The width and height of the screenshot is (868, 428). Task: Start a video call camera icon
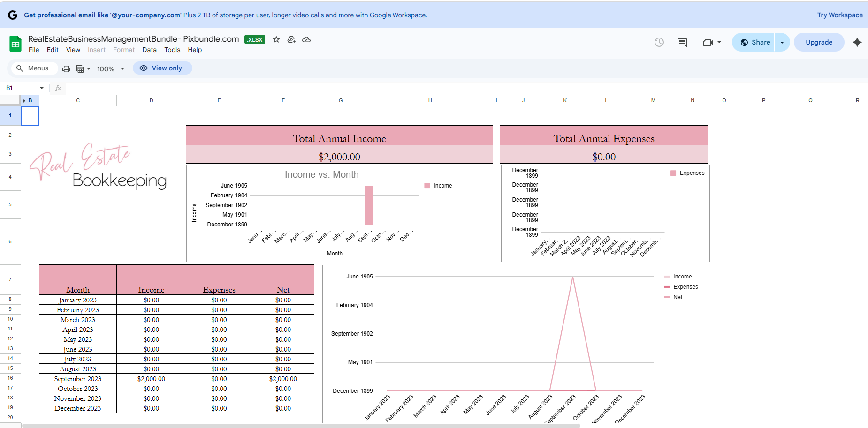point(708,43)
